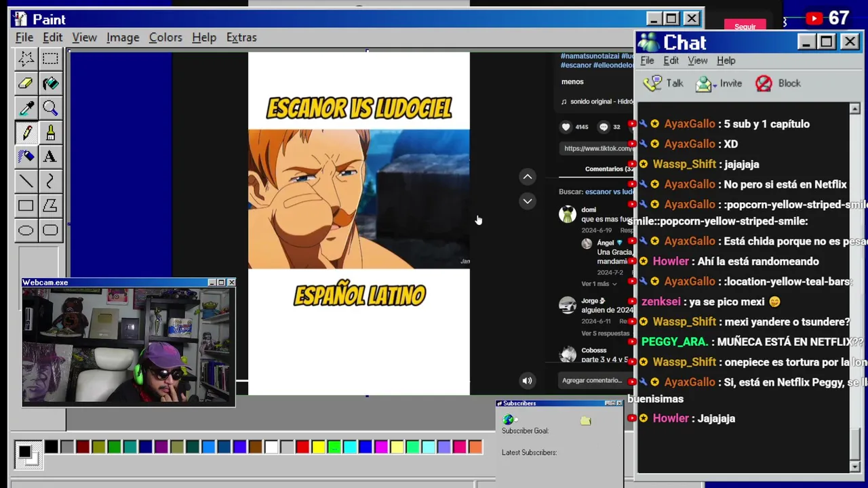Click the Invite icon in Chat toolbar

click(x=705, y=83)
